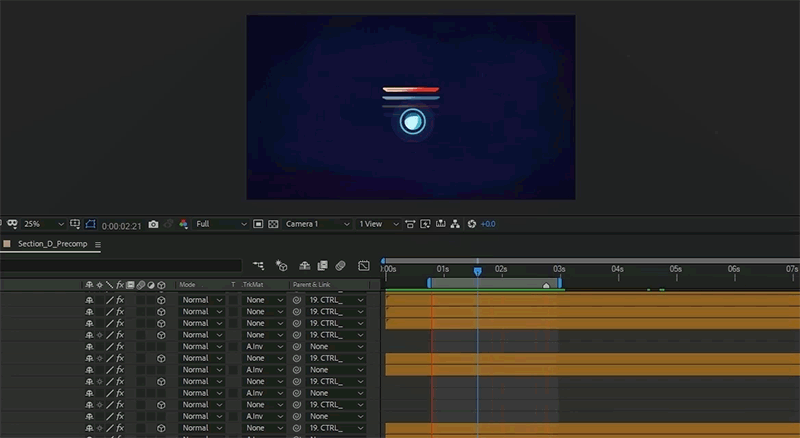Open Adobe Immersive Environment goggles icon
This screenshot has height=438, width=800.
[x=12, y=224]
